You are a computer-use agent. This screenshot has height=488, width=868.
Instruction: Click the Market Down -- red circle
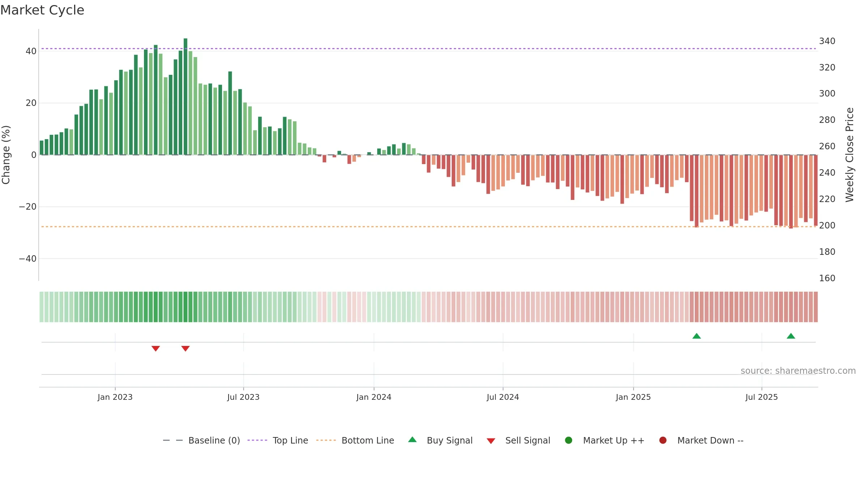[663, 440]
